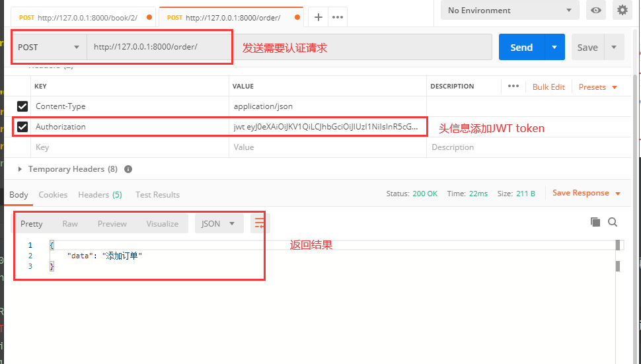The image size is (641, 364).
Task: Collapse JSON object at line 1 brace
Action: point(52,245)
